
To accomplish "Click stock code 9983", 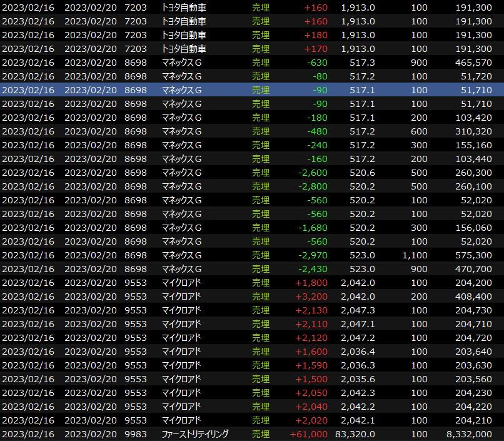I will [x=136, y=434].
